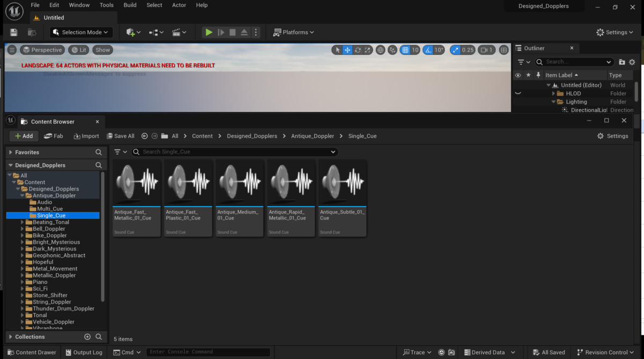This screenshot has width=644, height=359.
Task: Click the Import button
Action: [86, 136]
